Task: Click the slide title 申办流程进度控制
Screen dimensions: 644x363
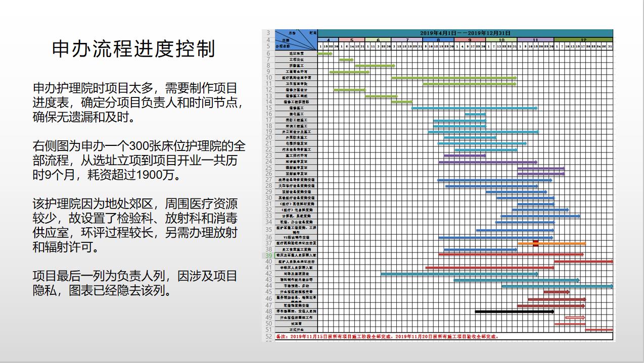Action: (x=133, y=49)
